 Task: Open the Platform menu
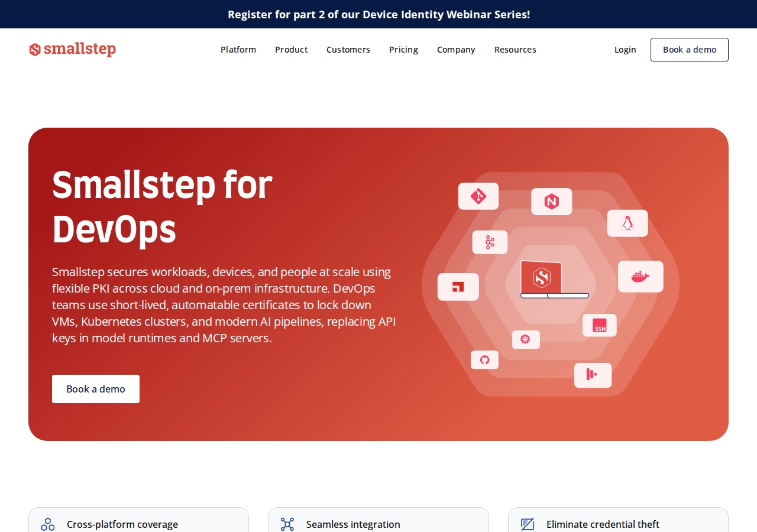238,50
